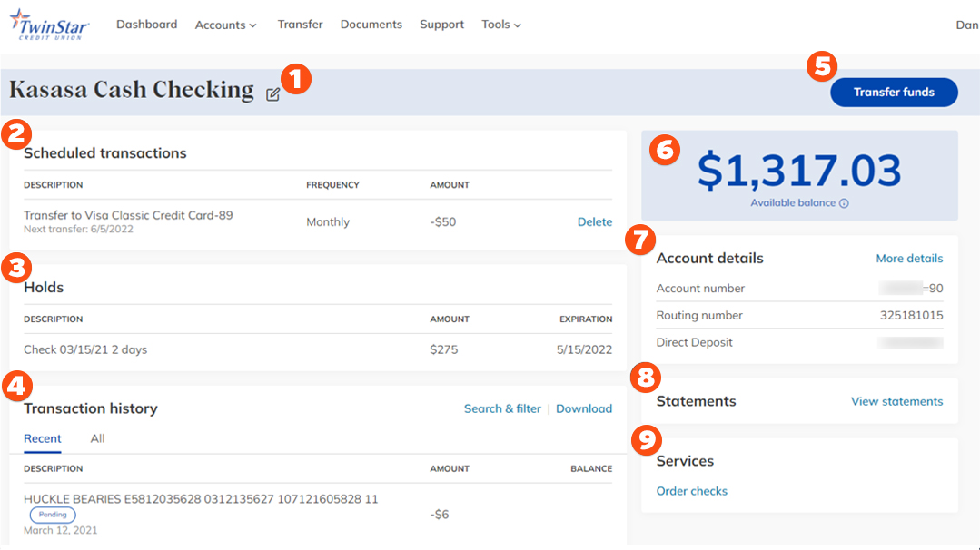Expand the Accounts dropdown menu
Viewport: 980px width, 550px height.
click(x=225, y=25)
